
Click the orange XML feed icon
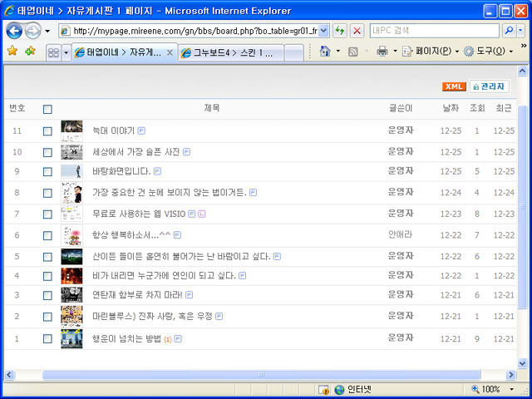(x=454, y=86)
